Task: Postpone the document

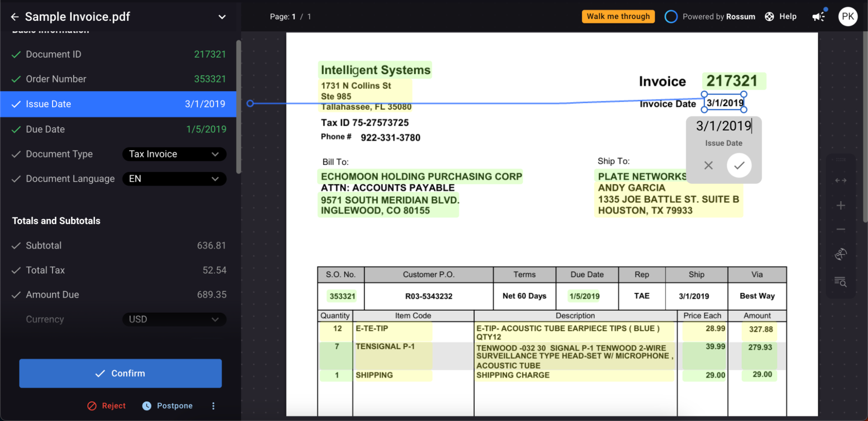Action: click(168, 406)
